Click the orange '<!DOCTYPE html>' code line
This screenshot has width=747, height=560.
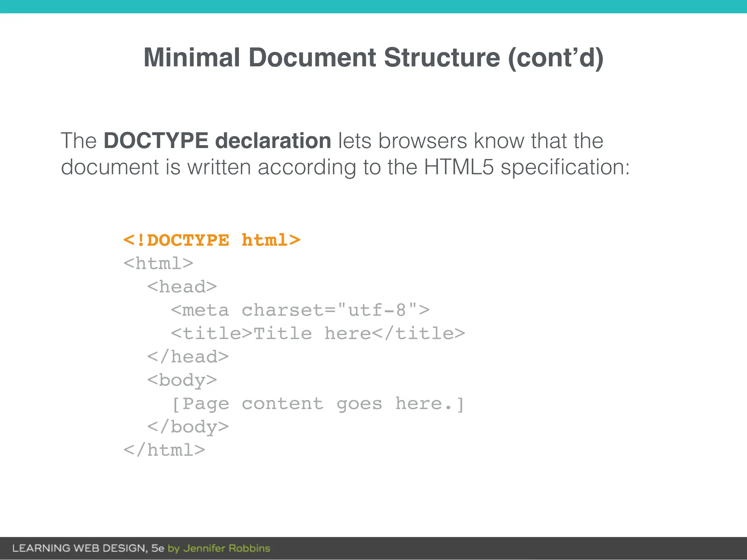(212, 240)
